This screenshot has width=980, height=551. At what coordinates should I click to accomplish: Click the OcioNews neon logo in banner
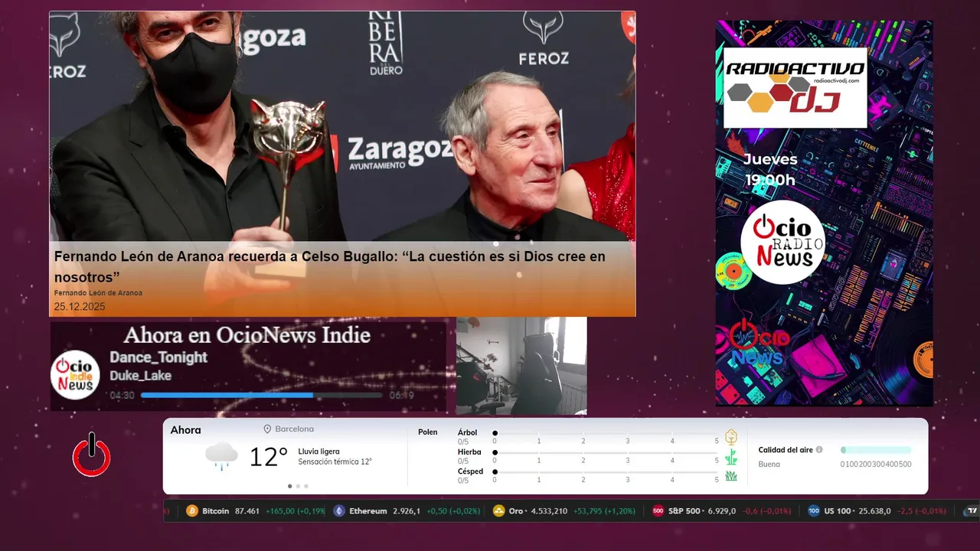click(x=759, y=344)
